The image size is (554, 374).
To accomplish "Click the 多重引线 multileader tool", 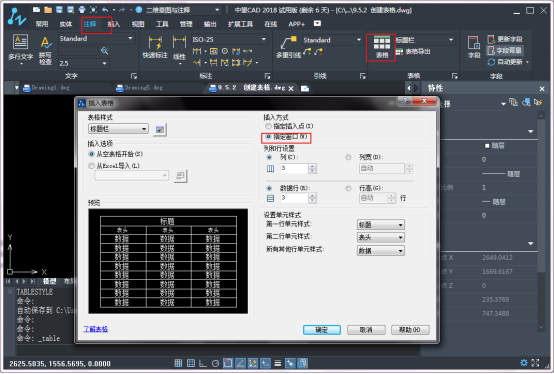I will [288, 47].
